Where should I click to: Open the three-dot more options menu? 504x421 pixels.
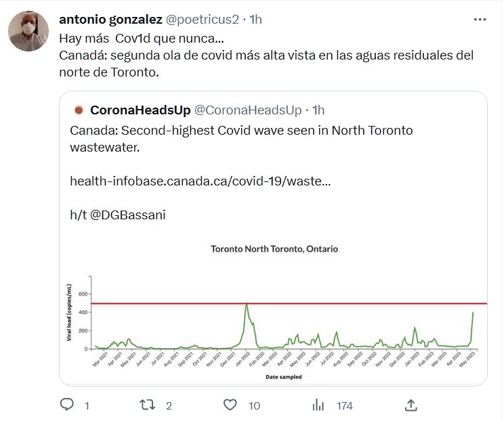480,19
